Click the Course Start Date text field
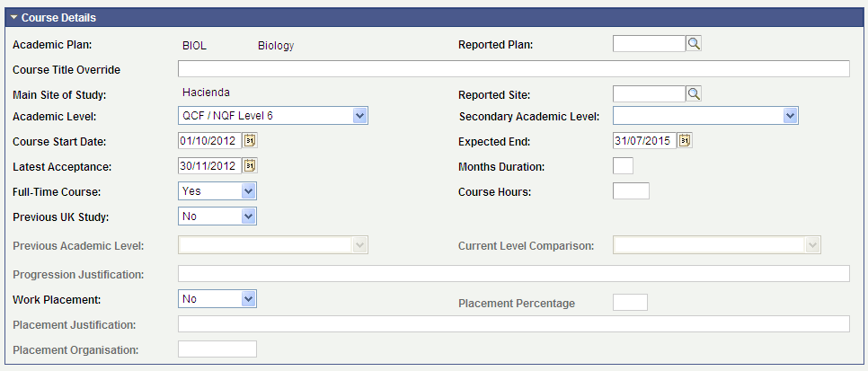Image resolution: width=868 pixels, height=371 pixels. point(210,140)
